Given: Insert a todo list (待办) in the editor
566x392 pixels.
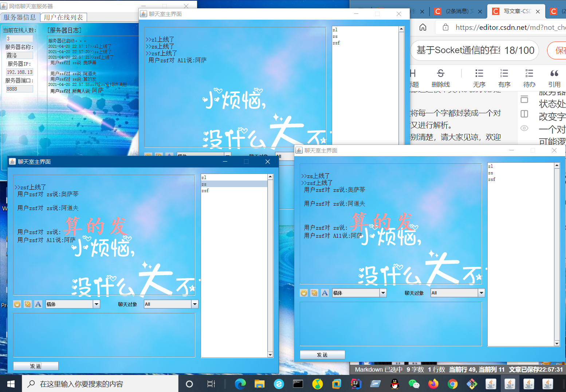Looking at the screenshot, I should pos(529,74).
